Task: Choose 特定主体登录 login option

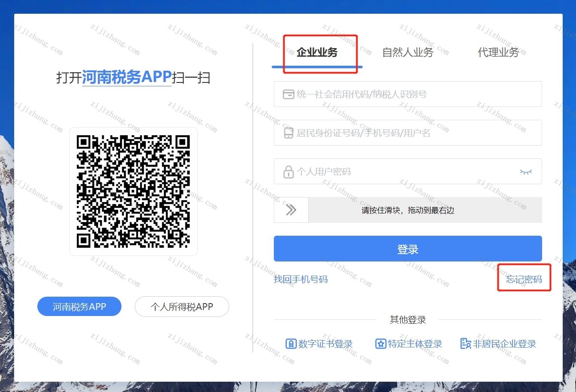Action: tap(409, 344)
